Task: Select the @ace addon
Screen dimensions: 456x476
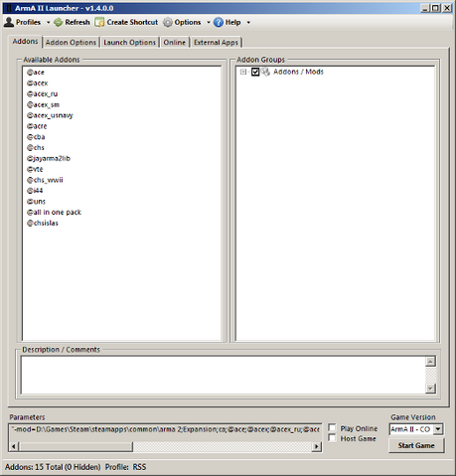Action: pos(36,73)
